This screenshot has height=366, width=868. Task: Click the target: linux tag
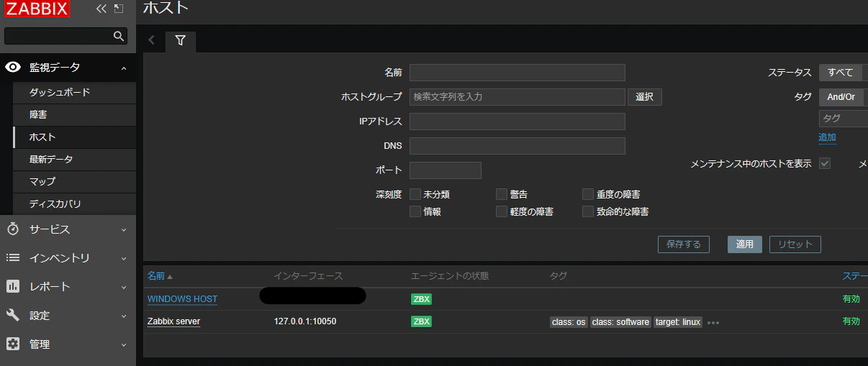pos(678,322)
